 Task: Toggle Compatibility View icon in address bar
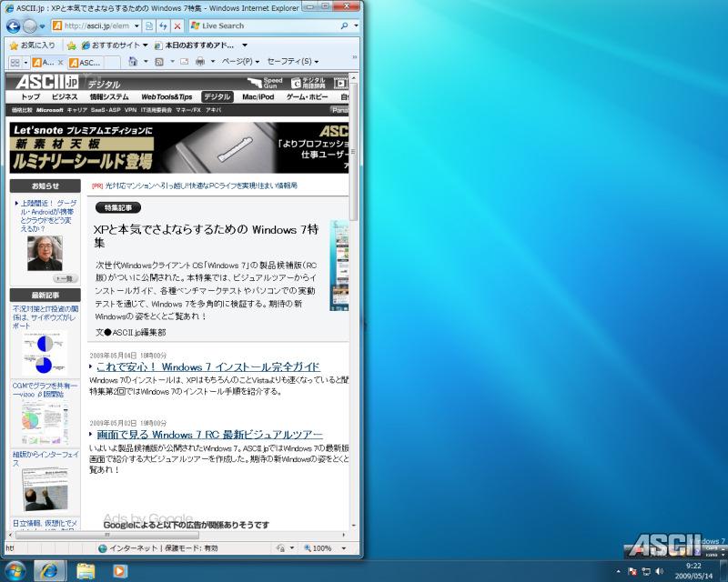point(149,26)
